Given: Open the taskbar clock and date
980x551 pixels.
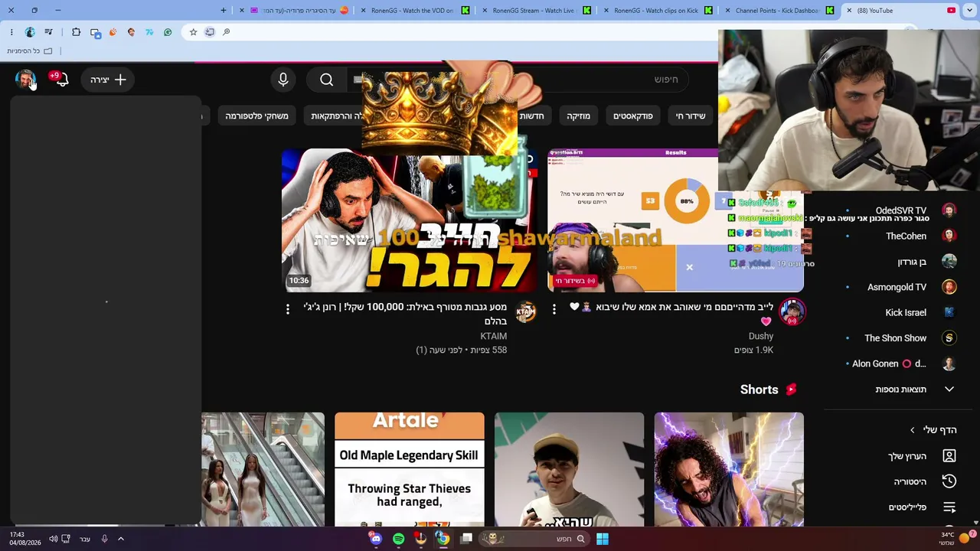Looking at the screenshot, I should (25, 539).
